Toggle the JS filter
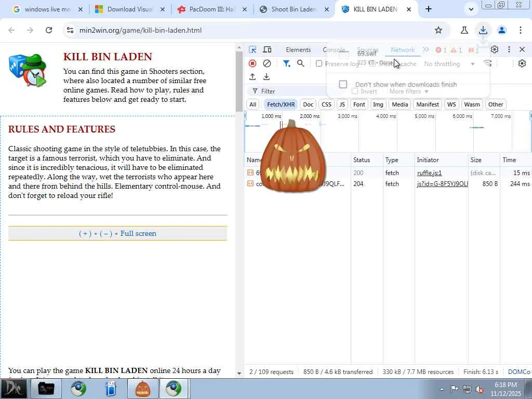Viewport: 532px width, 399px height. tap(342, 104)
